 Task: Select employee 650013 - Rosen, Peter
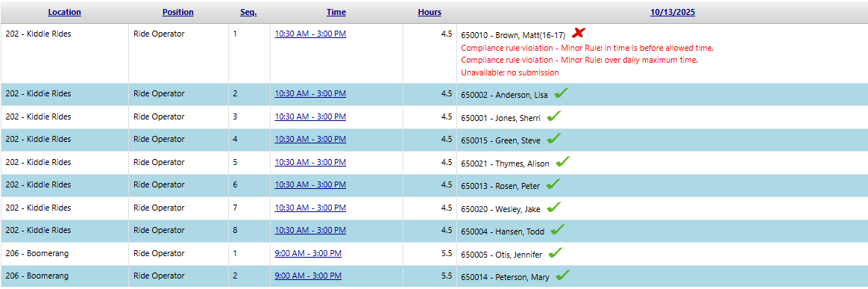pos(500,186)
